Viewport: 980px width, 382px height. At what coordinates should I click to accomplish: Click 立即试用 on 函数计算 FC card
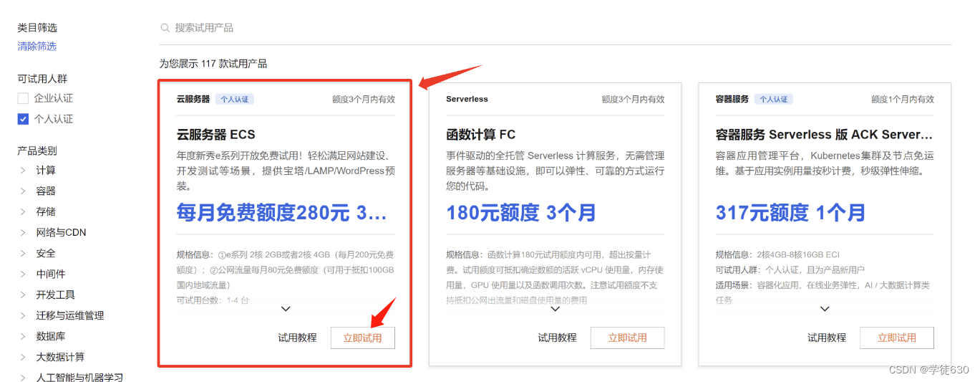[x=628, y=338]
